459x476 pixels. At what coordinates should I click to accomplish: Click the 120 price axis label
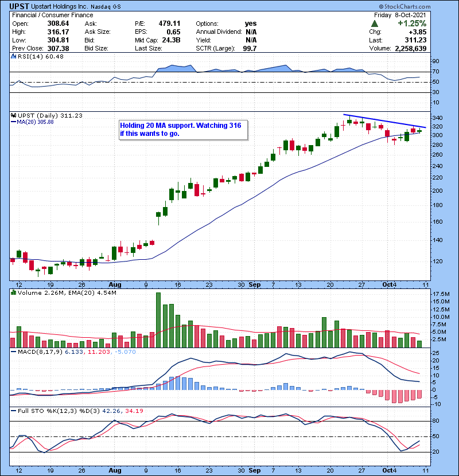tap(438, 262)
